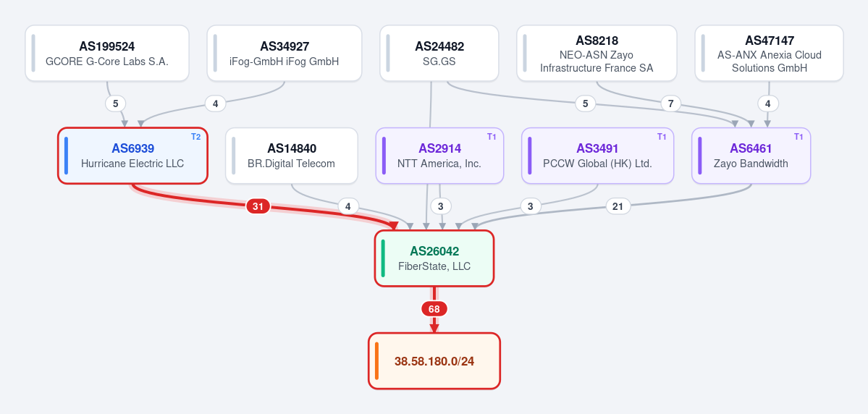This screenshot has width=868, height=414.
Task: Click the T1 badge on AS2914
Action: (x=492, y=137)
